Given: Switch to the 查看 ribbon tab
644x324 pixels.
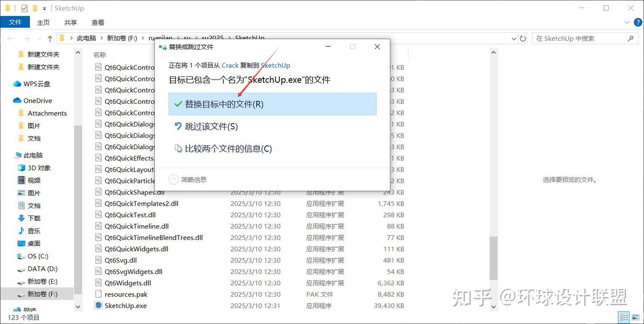Looking at the screenshot, I should click(x=97, y=22).
